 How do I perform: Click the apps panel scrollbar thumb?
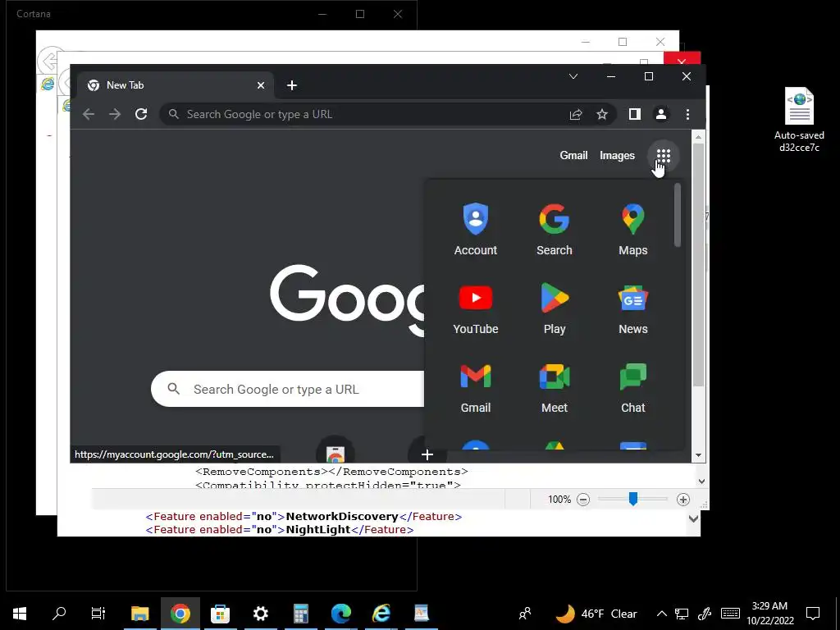coord(678,215)
